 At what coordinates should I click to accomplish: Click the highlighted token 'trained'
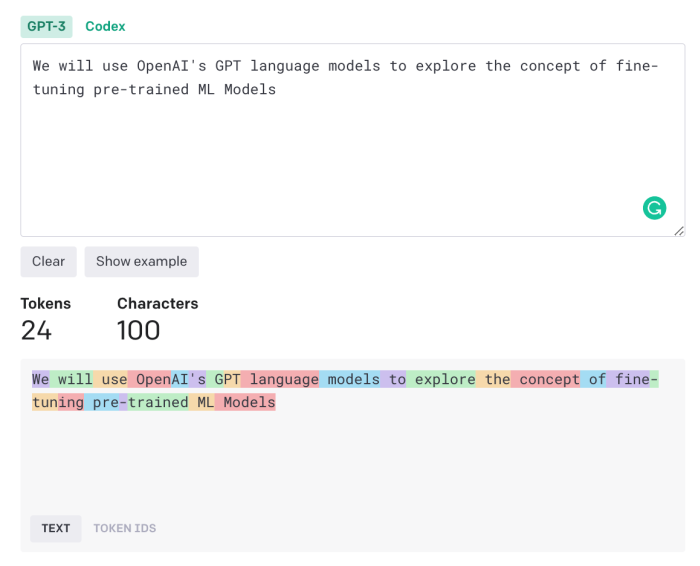tap(158, 403)
